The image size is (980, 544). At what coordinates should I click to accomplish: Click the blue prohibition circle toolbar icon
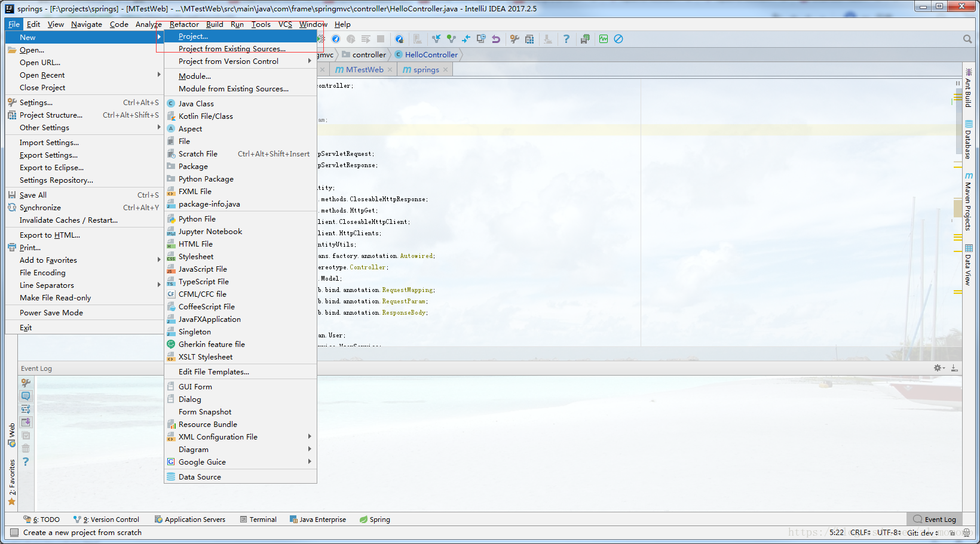click(618, 39)
